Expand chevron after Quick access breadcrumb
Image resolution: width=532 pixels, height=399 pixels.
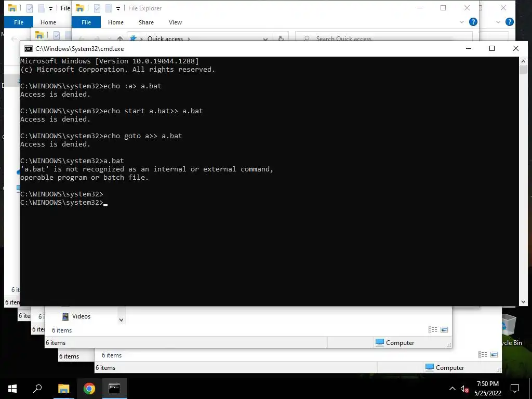pos(189,38)
